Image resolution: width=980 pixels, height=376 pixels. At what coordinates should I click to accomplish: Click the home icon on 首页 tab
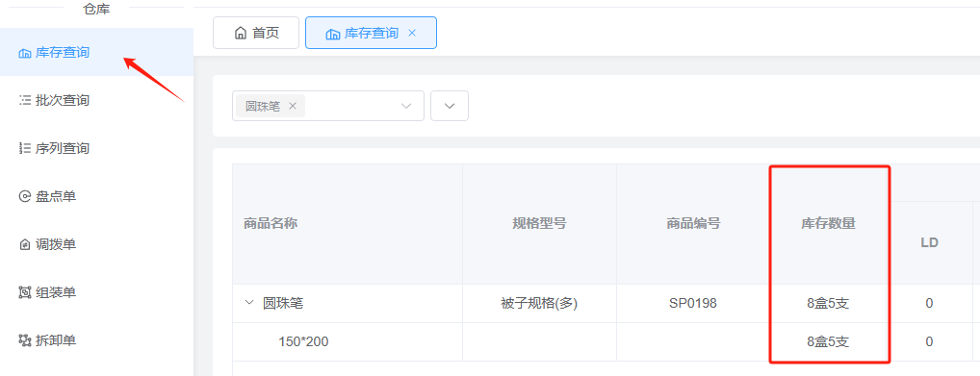pos(240,33)
